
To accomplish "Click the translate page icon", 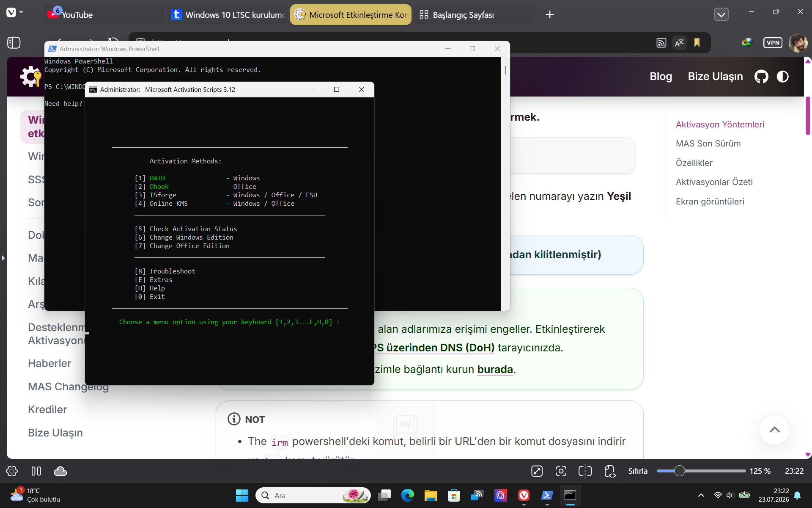I will (x=679, y=42).
